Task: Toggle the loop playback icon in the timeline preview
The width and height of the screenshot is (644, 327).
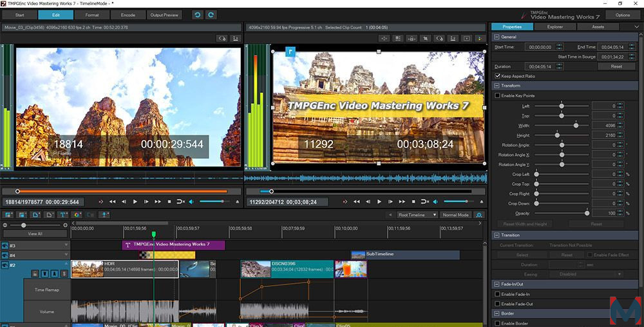Action: tap(425, 201)
